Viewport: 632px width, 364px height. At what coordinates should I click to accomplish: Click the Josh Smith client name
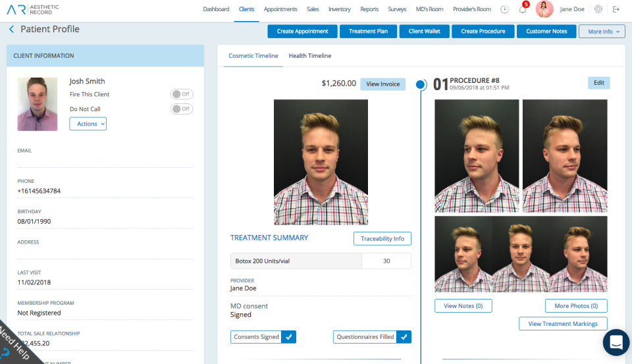coord(87,81)
